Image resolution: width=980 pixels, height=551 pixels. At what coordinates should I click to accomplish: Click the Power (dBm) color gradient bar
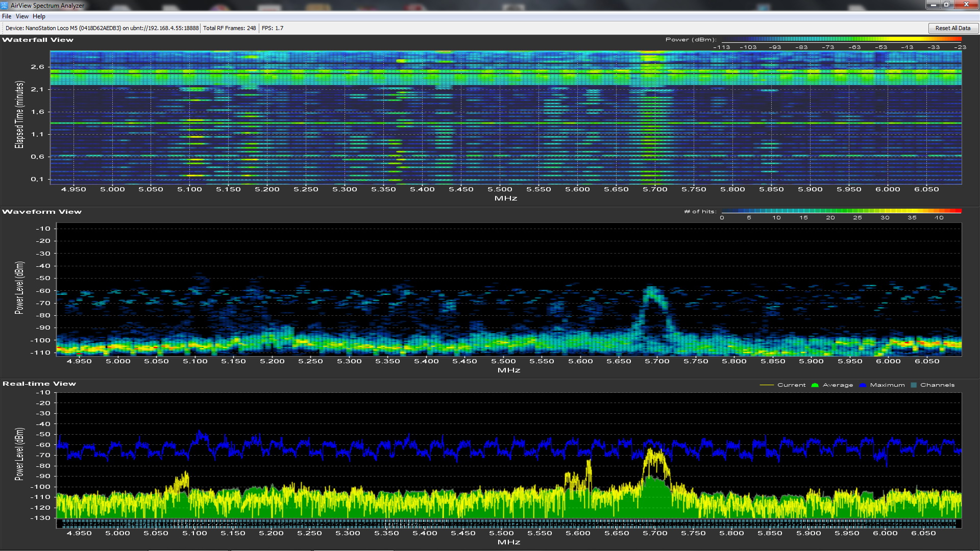[x=841, y=39]
